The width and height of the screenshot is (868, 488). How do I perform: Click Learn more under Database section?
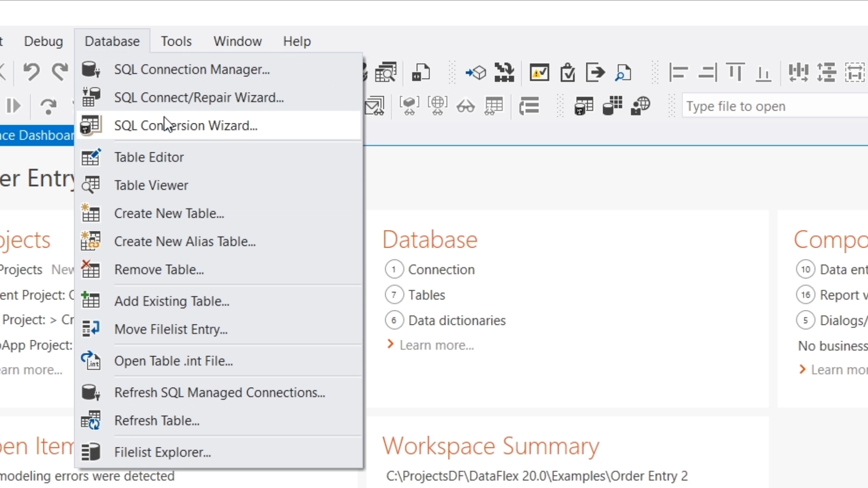point(436,345)
